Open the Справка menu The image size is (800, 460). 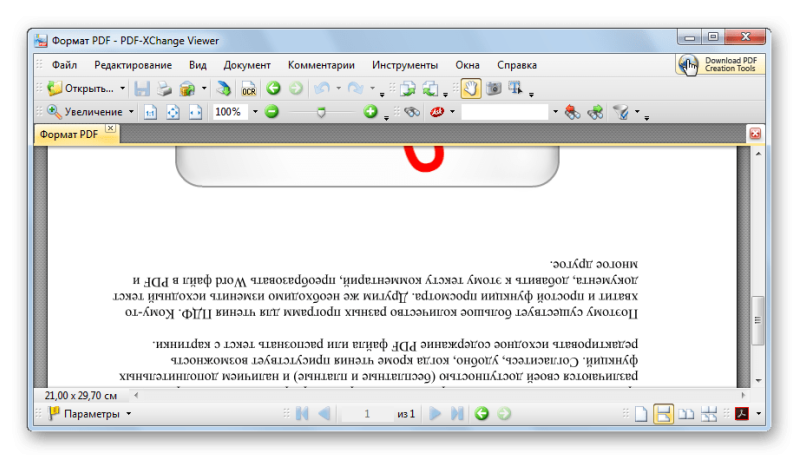coord(517,65)
